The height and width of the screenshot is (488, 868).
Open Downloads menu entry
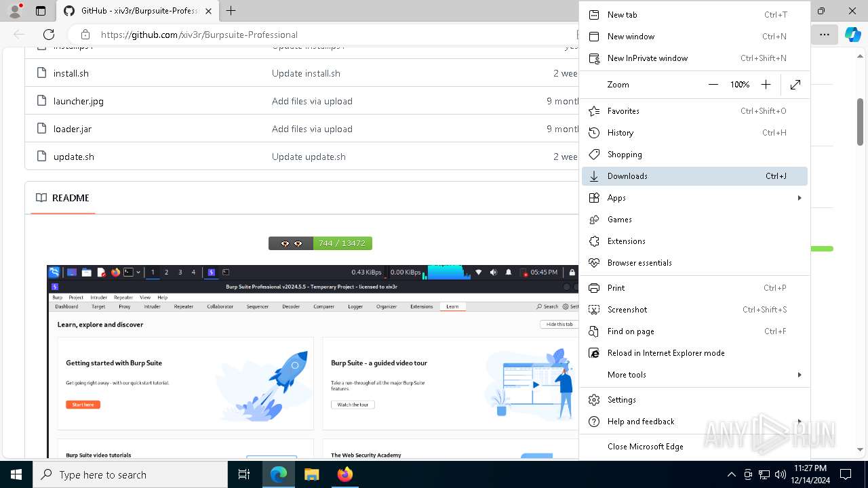[x=694, y=176]
